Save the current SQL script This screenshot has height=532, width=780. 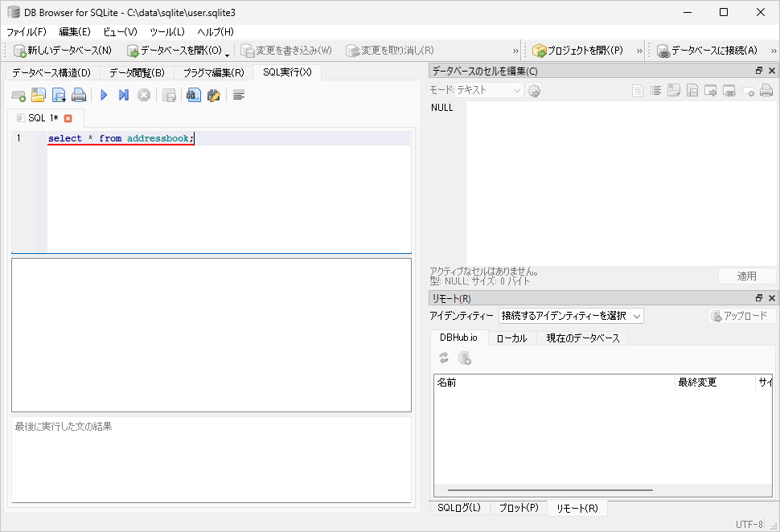[x=58, y=94]
